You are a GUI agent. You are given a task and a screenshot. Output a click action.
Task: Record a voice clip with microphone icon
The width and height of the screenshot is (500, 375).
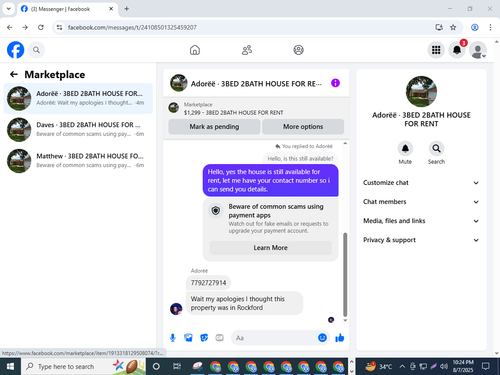coord(173,338)
